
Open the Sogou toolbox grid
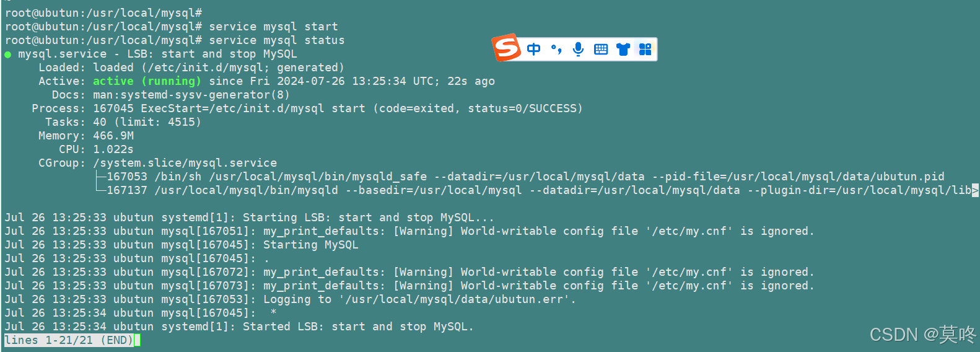645,49
